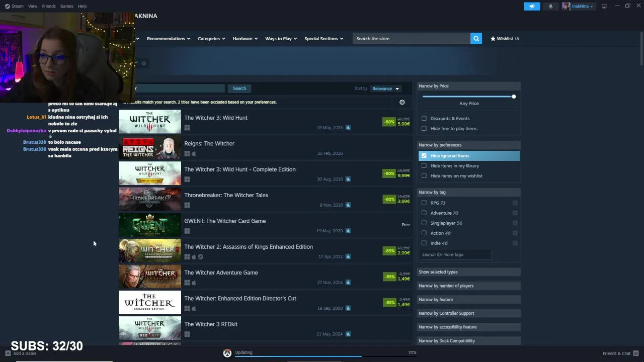
Task: Click SteamOS platform icon for The Witcher 2
Action: (200, 257)
